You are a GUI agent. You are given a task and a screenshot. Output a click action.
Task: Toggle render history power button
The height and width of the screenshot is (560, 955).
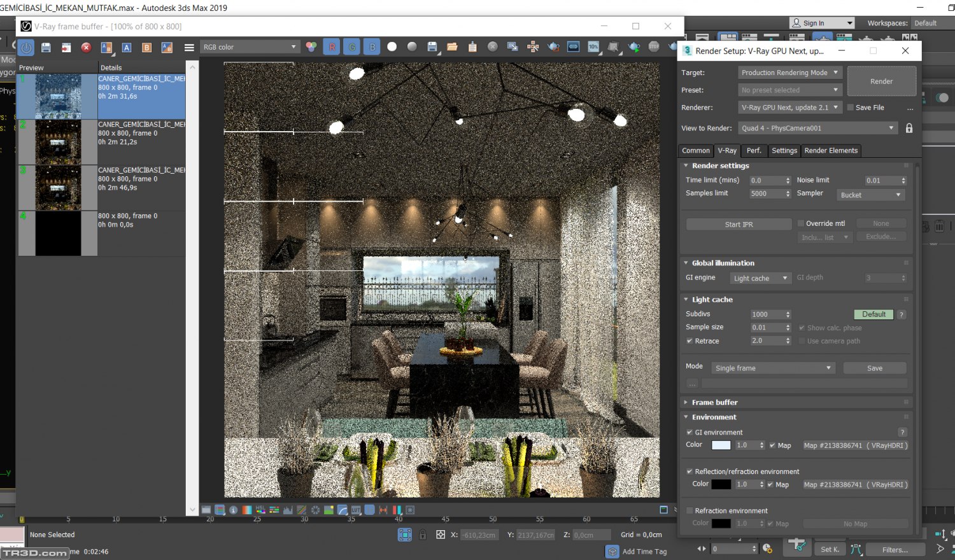click(x=26, y=47)
